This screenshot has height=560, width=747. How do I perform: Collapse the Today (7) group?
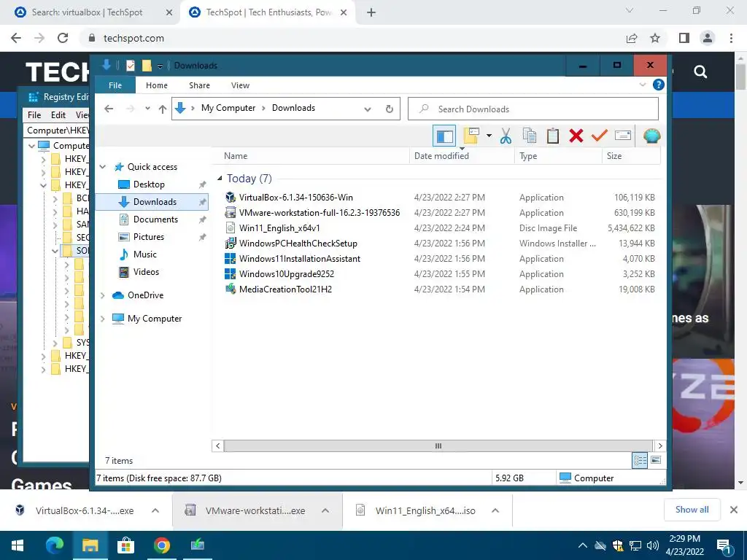220,178
